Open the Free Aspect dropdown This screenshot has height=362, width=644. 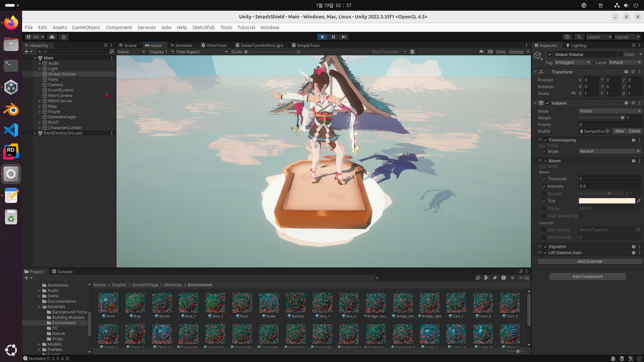coord(202,52)
